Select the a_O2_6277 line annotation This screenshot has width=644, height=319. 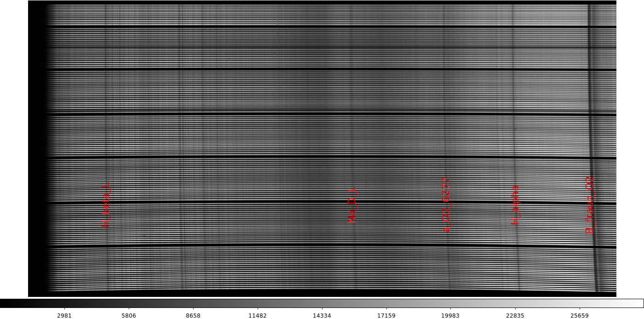(x=446, y=205)
